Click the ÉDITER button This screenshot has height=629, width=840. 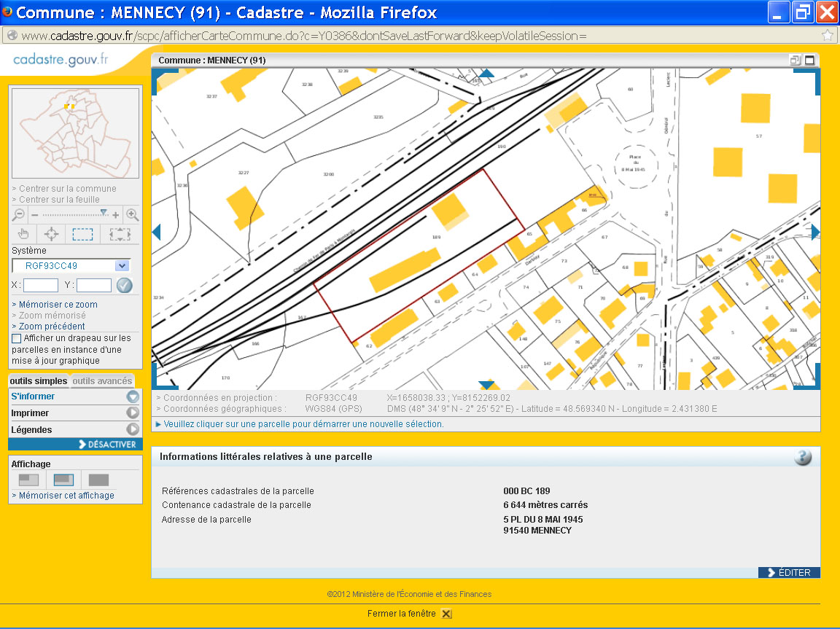[x=789, y=573]
